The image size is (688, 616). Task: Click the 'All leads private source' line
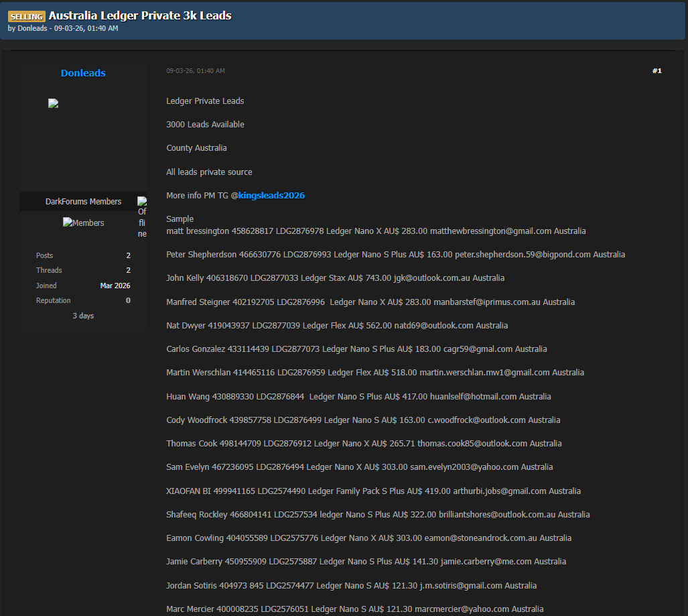[x=209, y=172]
